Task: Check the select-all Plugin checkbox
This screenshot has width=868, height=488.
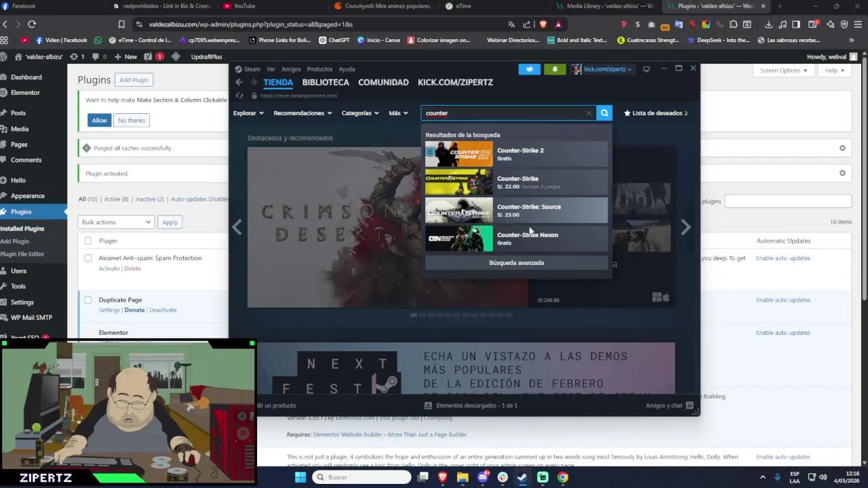Action: click(87, 241)
